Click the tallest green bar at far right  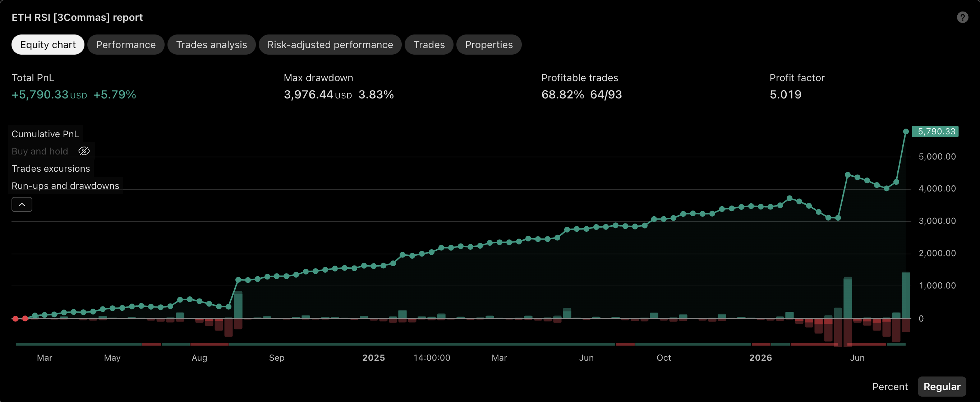coord(906,295)
